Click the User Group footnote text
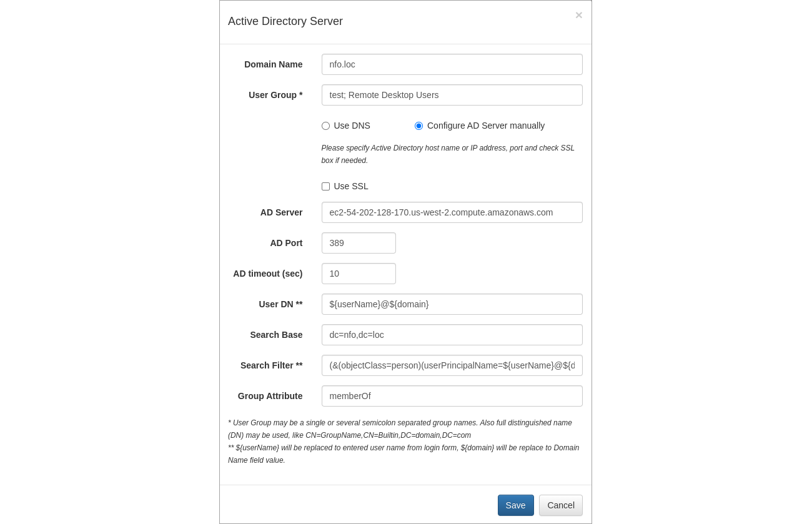Screen dimensions: 812x524 [x=400, y=429]
